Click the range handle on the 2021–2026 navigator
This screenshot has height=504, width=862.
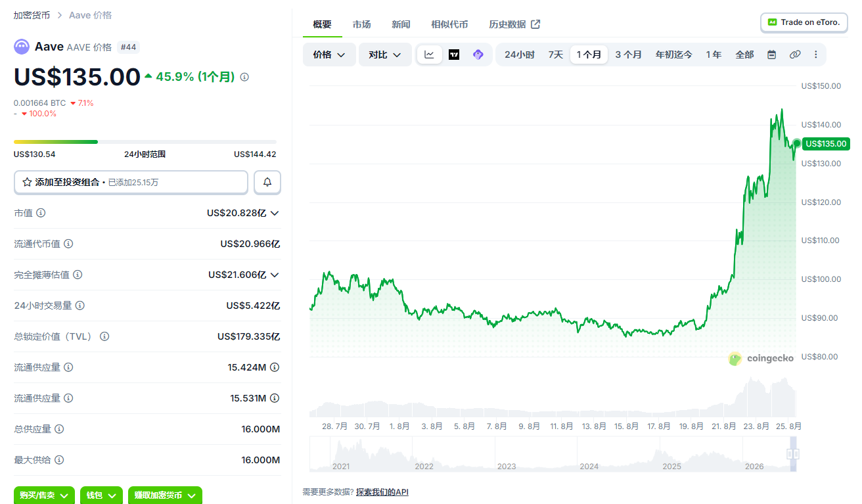[x=792, y=454]
